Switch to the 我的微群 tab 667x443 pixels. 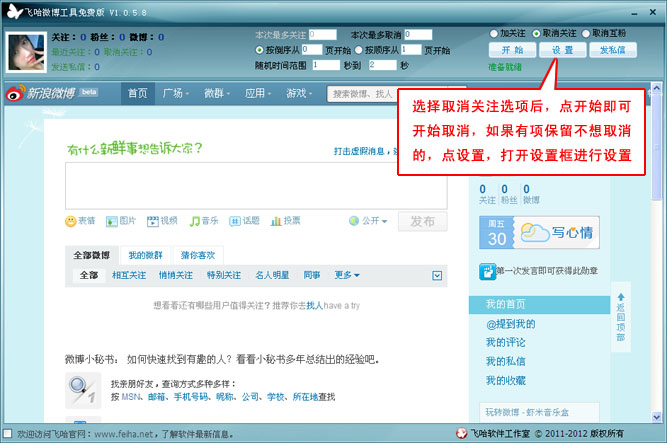(x=145, y=255)
